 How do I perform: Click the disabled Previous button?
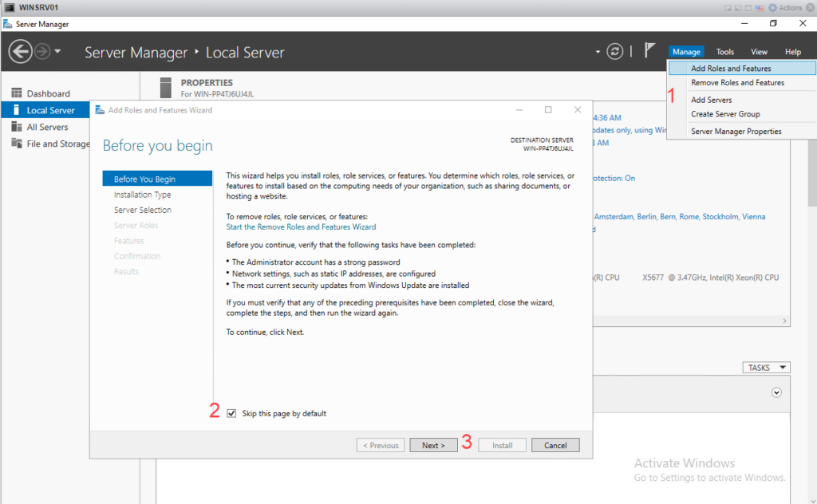click(381, 445)
